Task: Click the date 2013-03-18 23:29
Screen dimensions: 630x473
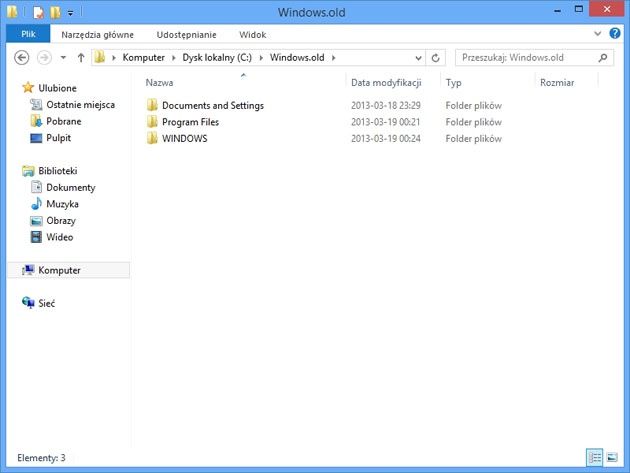Action: pyautogui.click(x=386, y=106)
